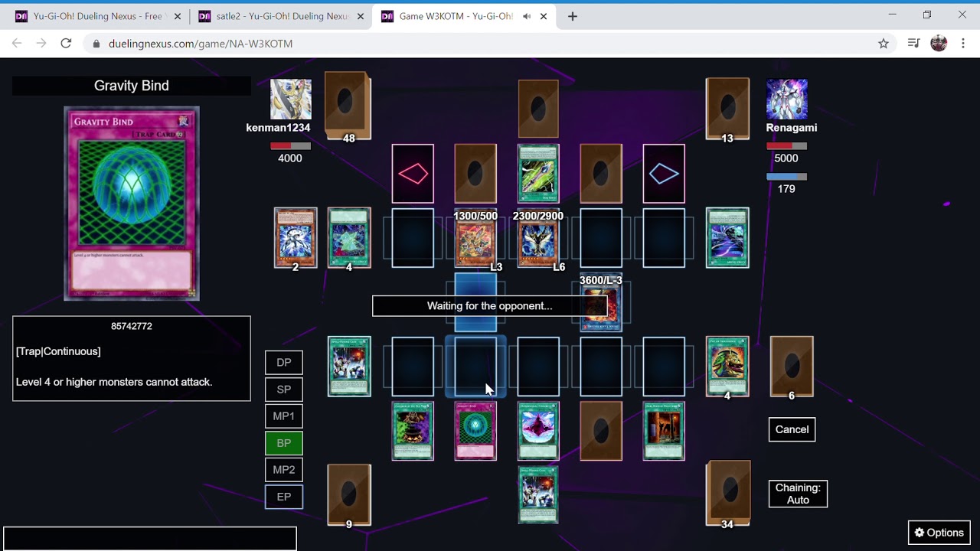This screenshot has height=551, width=980.
Task: Select the 3600/L-3 link monster
Action: pyautogui.click(x=601, y=303)
